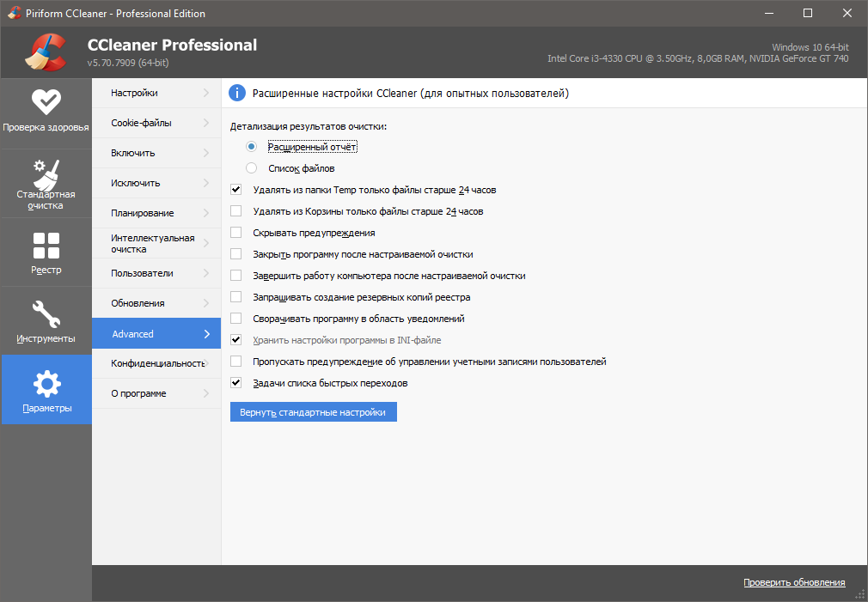Open the Registry grid icon
The image size is (868, 602).
click(x=46, y=246)
